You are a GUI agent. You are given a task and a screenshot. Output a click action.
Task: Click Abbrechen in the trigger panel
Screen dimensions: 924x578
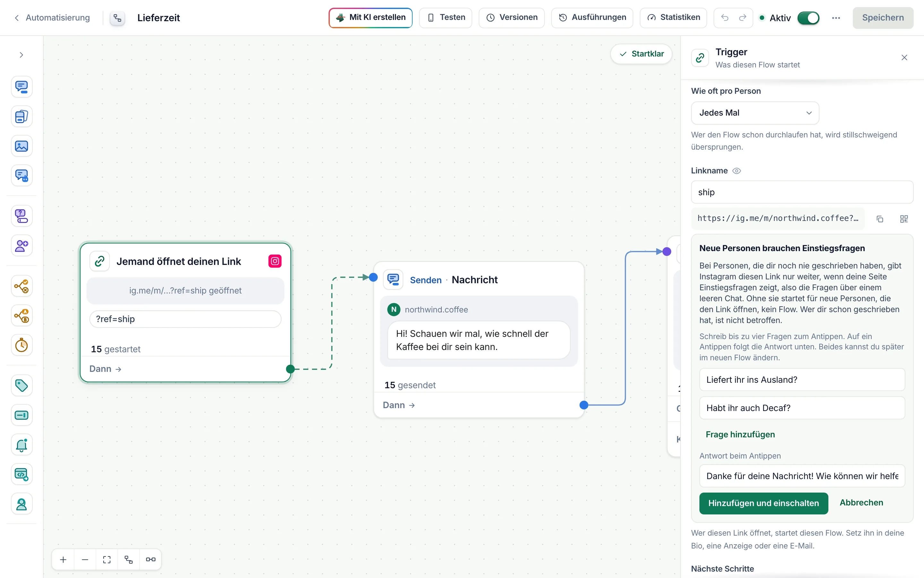[861, 503]
